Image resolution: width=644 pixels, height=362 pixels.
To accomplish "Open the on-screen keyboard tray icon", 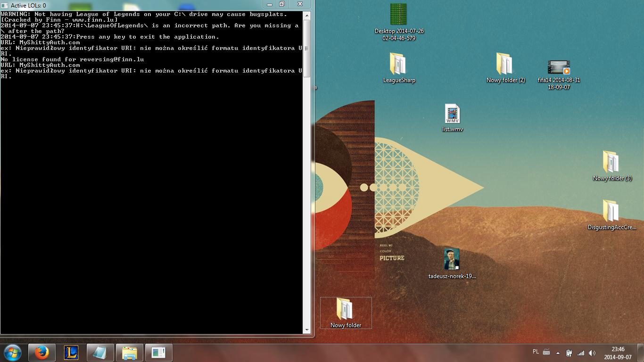I will [546, 352].
